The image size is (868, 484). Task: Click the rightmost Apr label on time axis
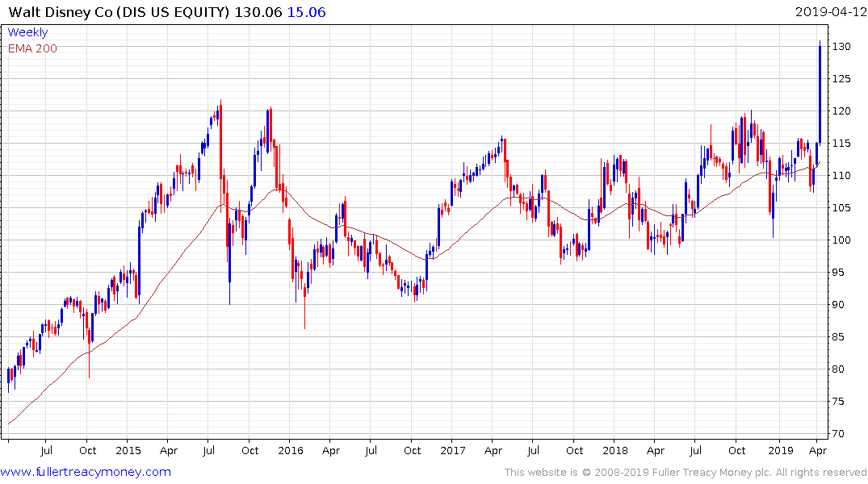818,450
